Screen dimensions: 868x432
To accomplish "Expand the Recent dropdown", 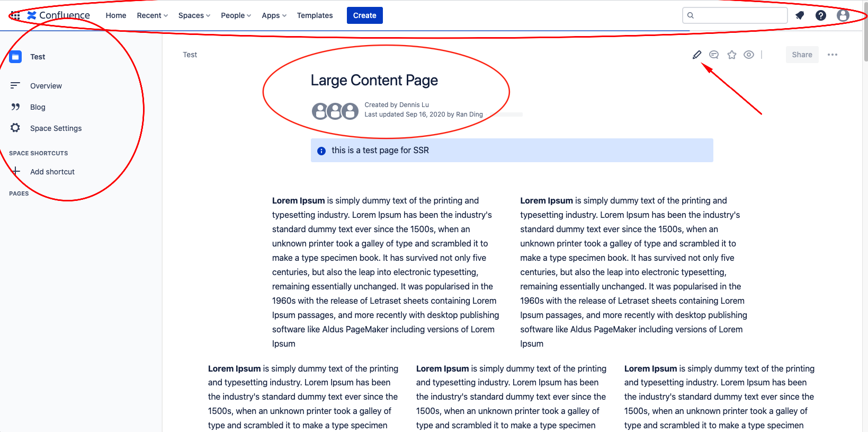I will 153,15.
